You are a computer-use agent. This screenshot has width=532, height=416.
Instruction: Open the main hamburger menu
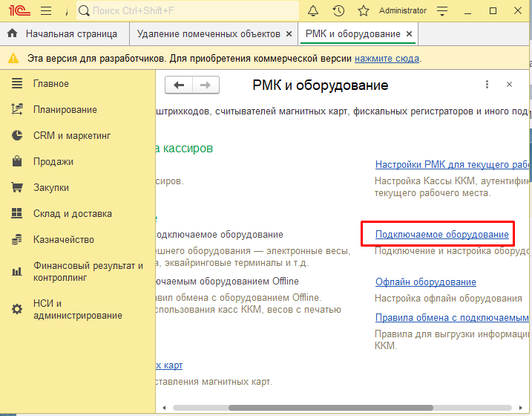pos(46,10)
